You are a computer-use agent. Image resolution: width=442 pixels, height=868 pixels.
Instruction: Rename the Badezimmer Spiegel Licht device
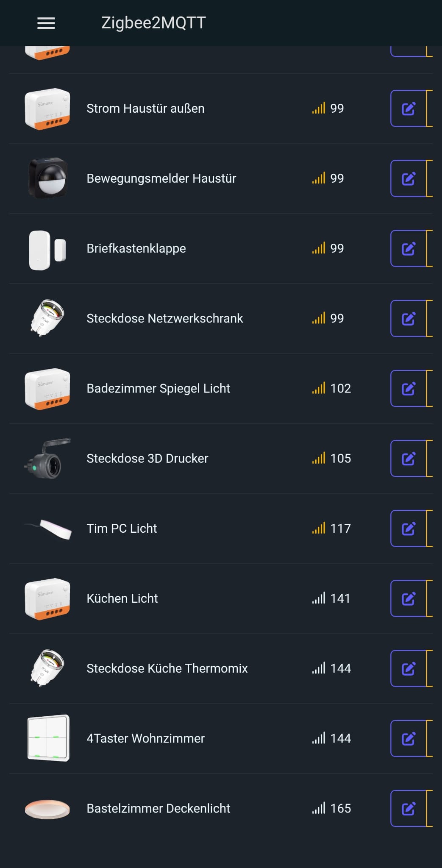(408, 388)
